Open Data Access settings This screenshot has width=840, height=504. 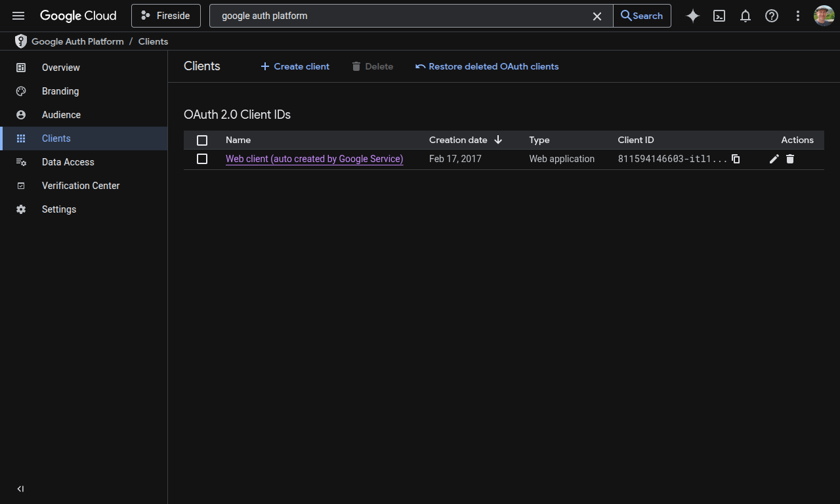click(x=68, y=162)
